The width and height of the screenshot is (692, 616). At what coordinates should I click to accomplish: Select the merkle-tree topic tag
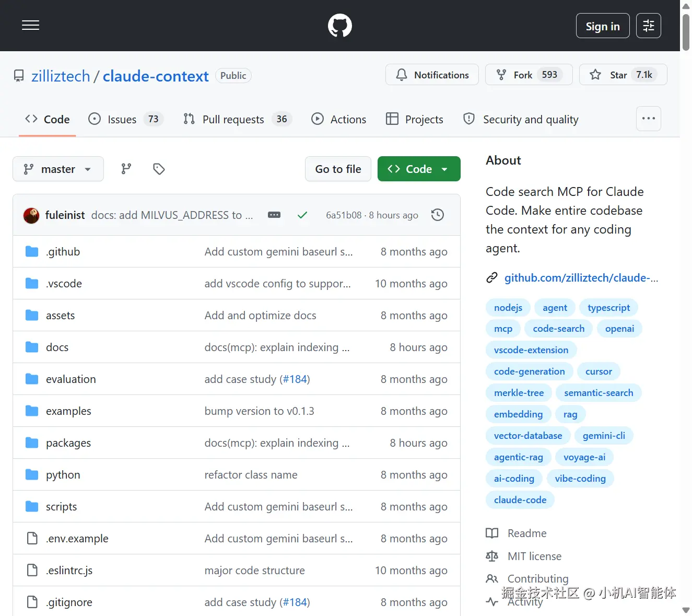click(x=519, y=392)
